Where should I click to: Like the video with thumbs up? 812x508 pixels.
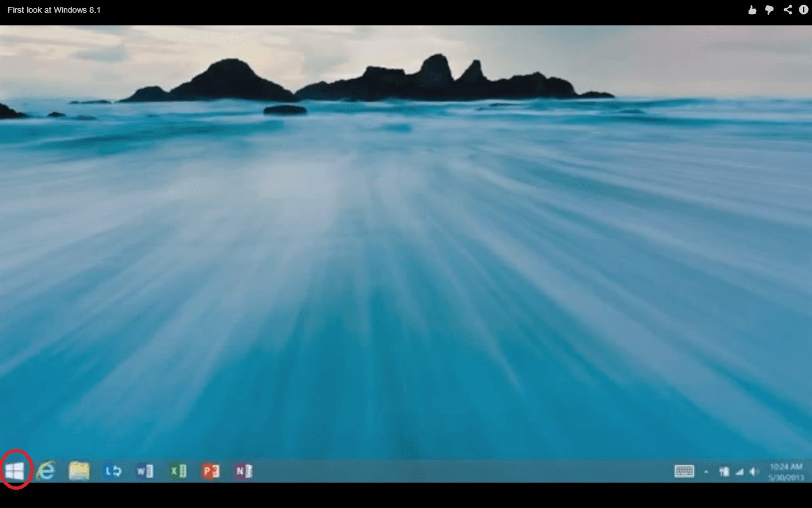point(752,10)
